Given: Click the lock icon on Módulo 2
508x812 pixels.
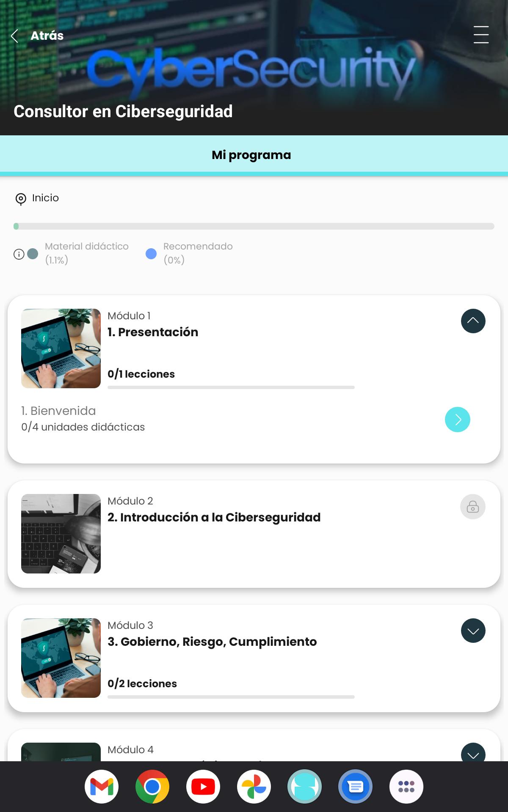Looking at the screenshot, I should pyautogui.click(x=473, y=507).
